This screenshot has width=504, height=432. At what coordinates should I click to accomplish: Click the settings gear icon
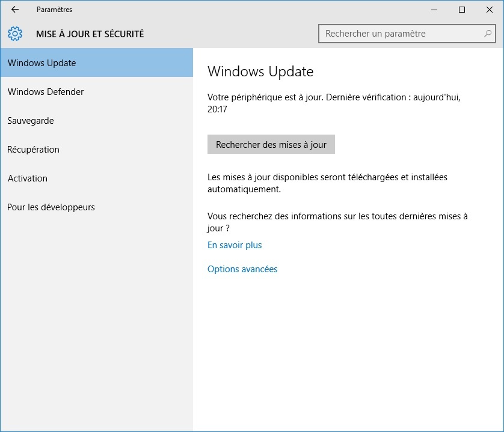click(x=15, y=34)
